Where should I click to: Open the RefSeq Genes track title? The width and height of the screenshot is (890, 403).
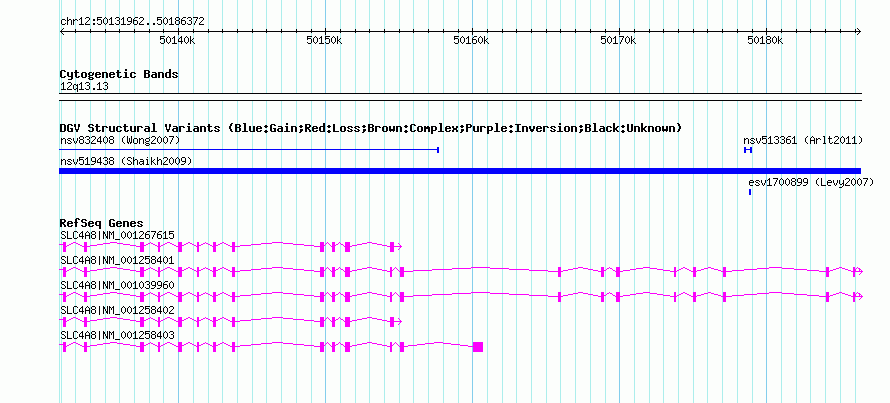click(x=102, y=223)
